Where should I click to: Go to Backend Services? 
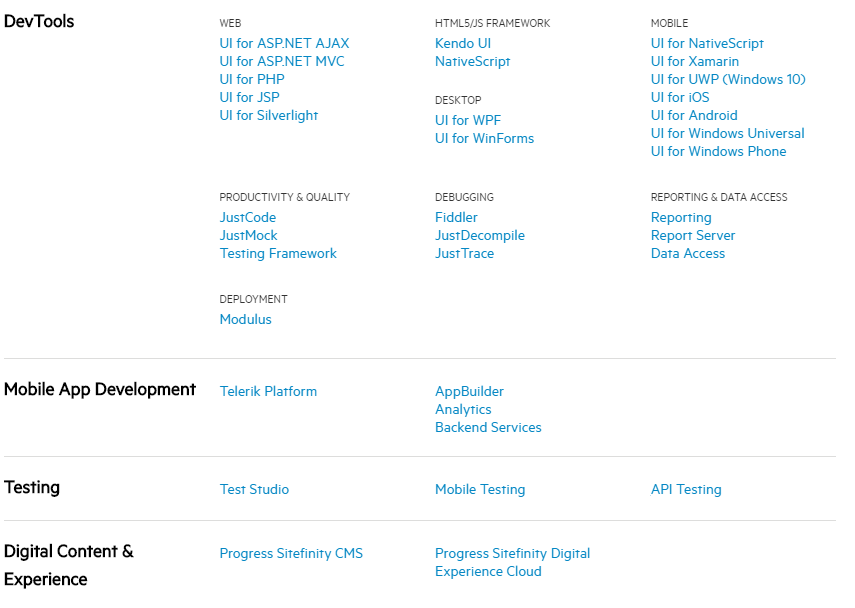488,428
